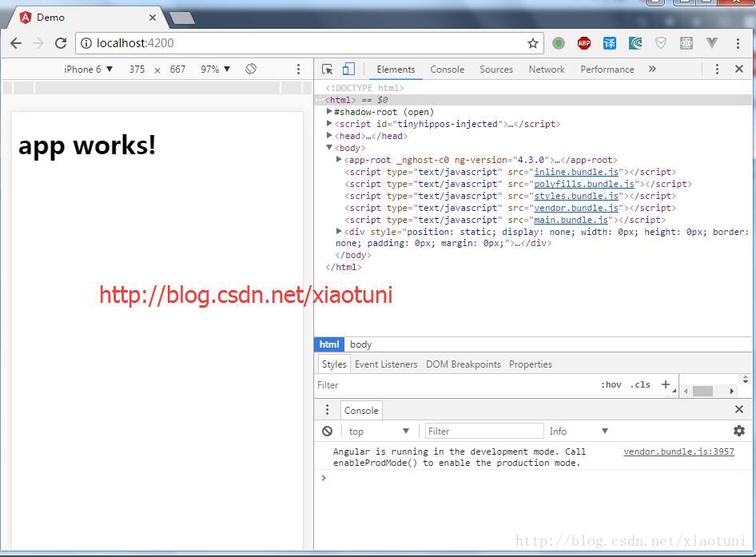Click the localhost:4200 address bar

point(308,43)
